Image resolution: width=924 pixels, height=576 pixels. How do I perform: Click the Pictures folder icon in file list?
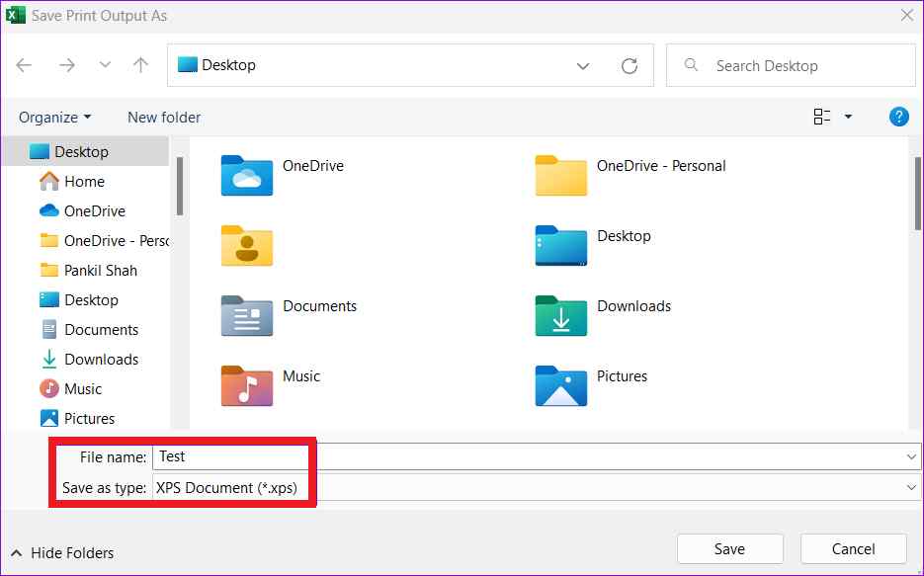(561, 385)
